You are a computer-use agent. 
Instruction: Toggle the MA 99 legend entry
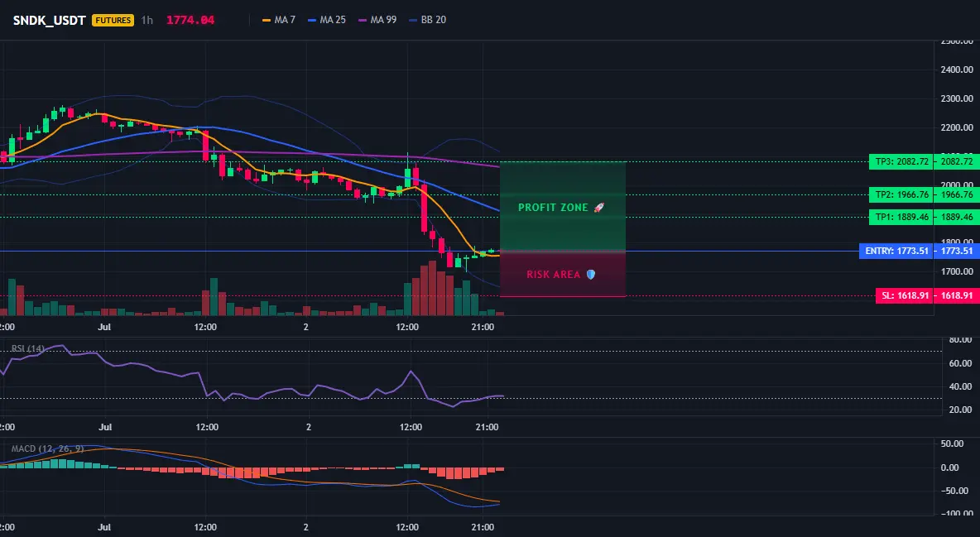(x=377, y=20)
